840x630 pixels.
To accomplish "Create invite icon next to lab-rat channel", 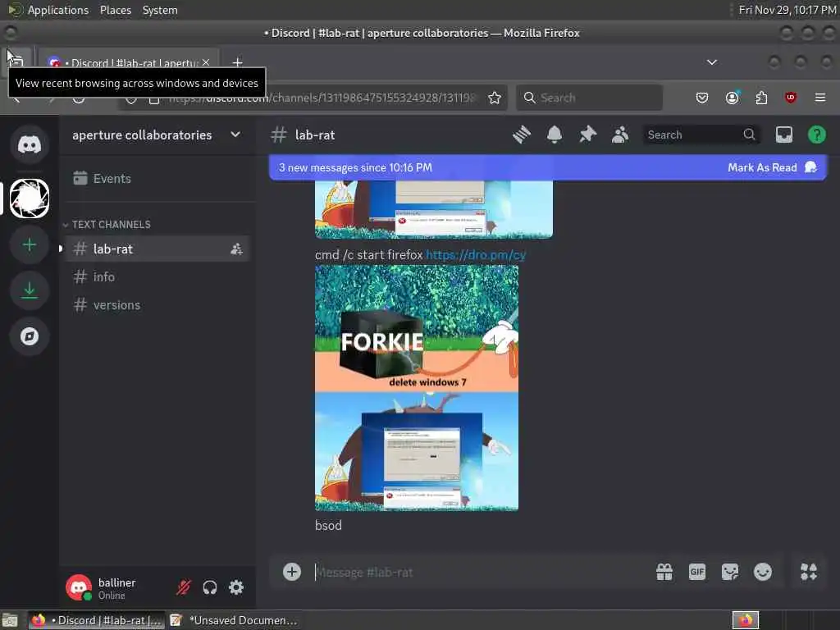I will [x=236, y=249].
